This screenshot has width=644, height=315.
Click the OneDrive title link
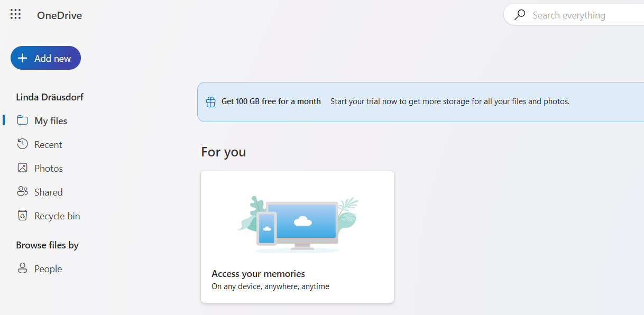(x=59, y=15)
